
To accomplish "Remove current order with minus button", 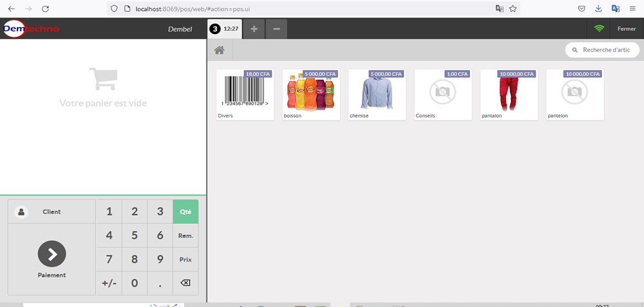I will click(276, 29).
